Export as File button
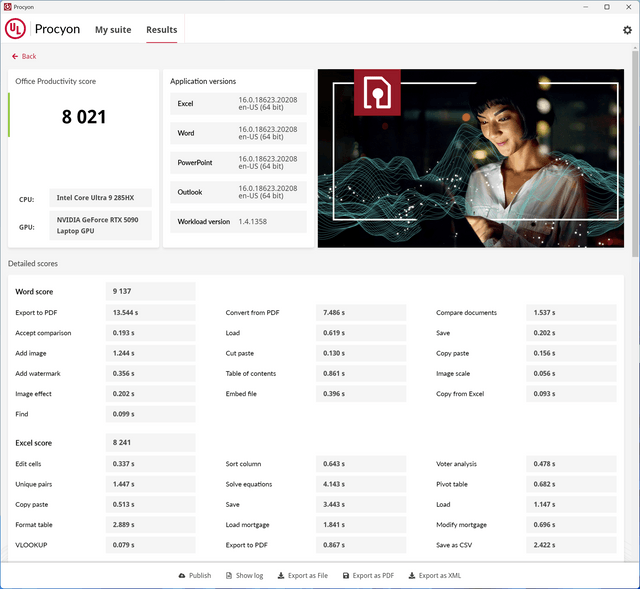 (302, 576)
